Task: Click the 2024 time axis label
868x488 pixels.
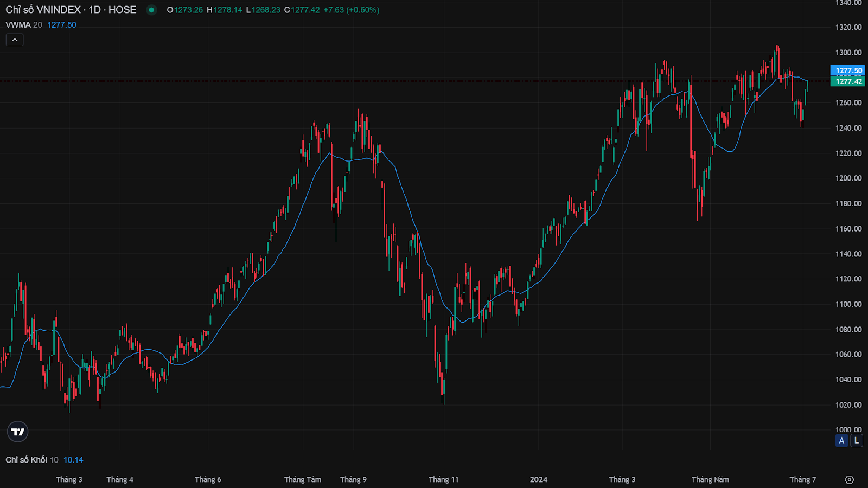Action: (539, 479)
